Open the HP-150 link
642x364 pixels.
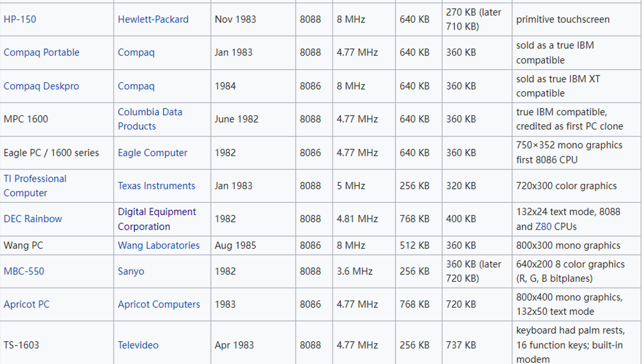(20, 19)
